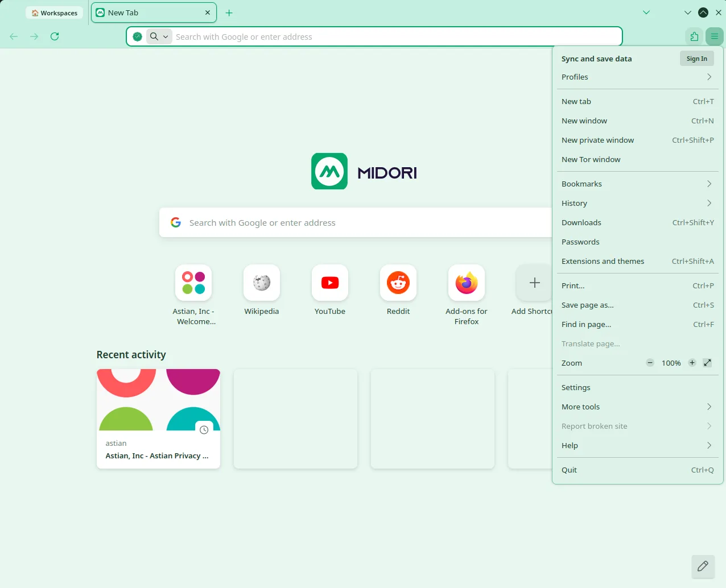
Task: Open a new tab with plus icon
Action: [229, 13]
